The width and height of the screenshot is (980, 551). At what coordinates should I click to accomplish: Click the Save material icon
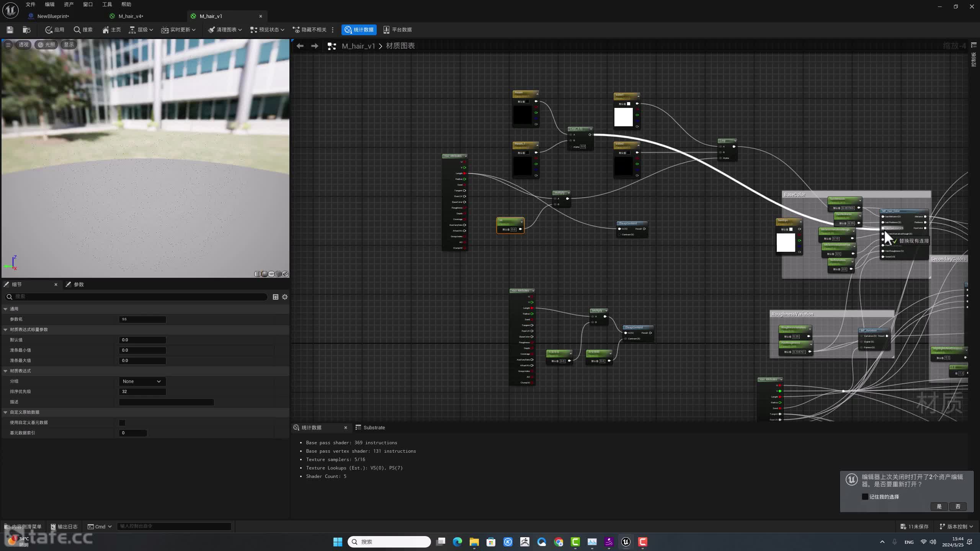click(10, 29)
